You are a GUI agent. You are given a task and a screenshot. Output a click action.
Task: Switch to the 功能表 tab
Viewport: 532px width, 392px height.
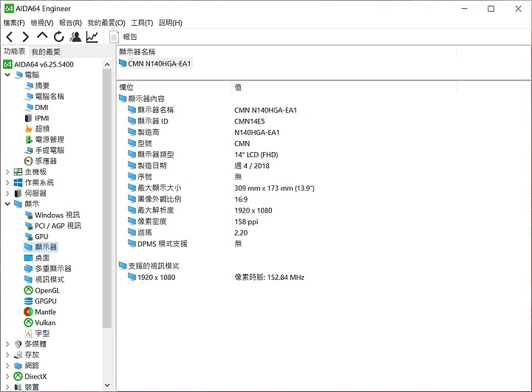pyautogui.click(x=15, y=51)
